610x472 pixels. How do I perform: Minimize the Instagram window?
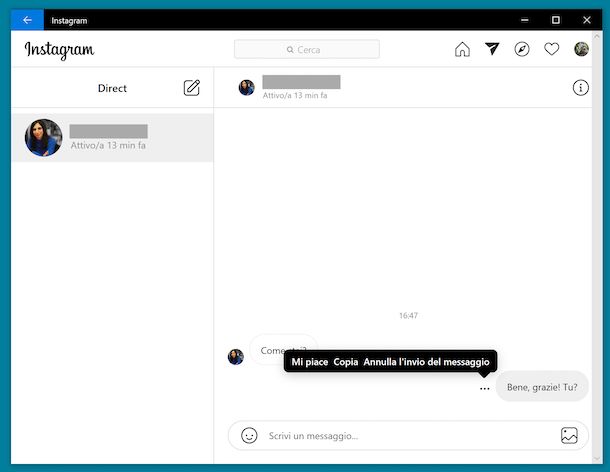click(525, 20)
